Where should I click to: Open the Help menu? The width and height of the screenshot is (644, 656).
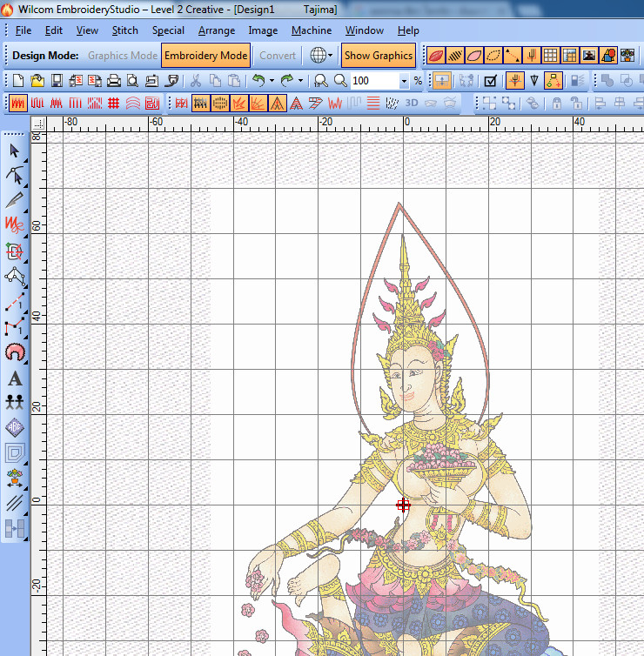408,30
